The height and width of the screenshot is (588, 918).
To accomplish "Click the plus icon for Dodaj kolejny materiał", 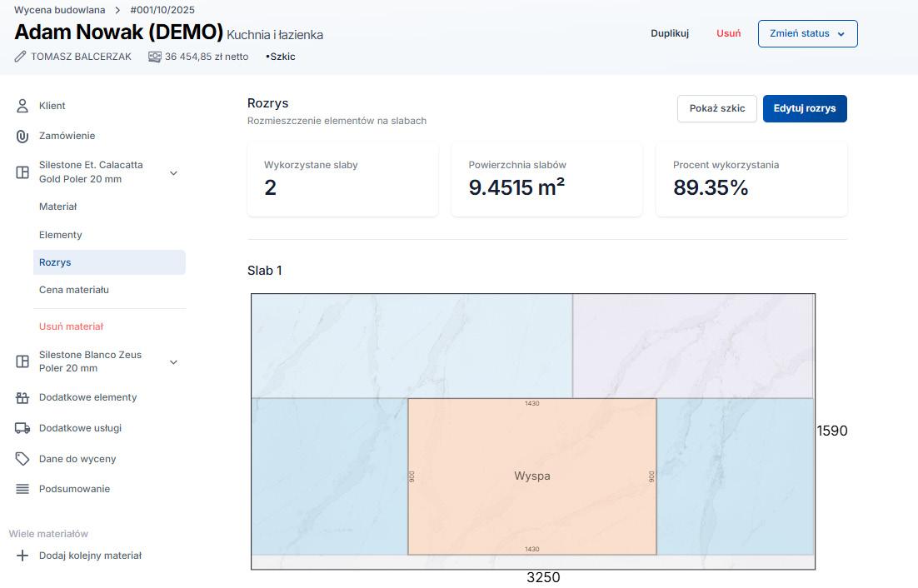I will 22,556.
